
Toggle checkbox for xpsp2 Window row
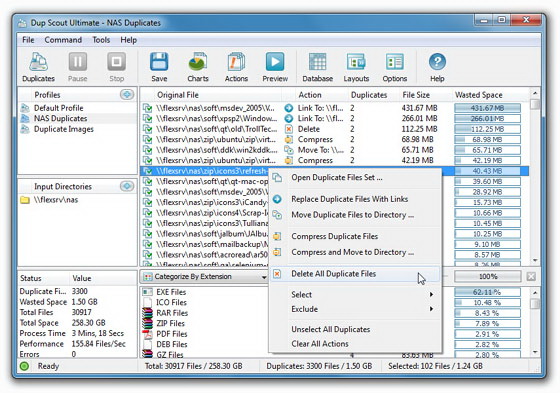pyautogui.click(x=147, y=118)
